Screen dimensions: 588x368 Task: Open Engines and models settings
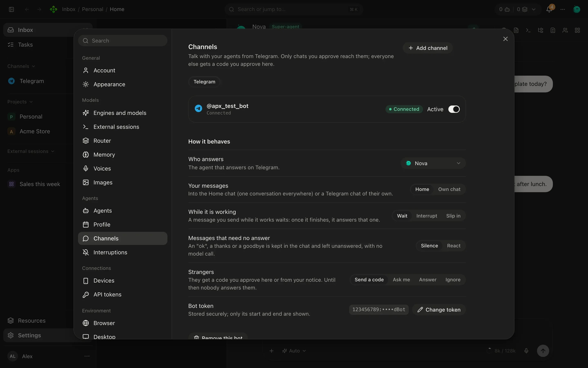point(123,113)
